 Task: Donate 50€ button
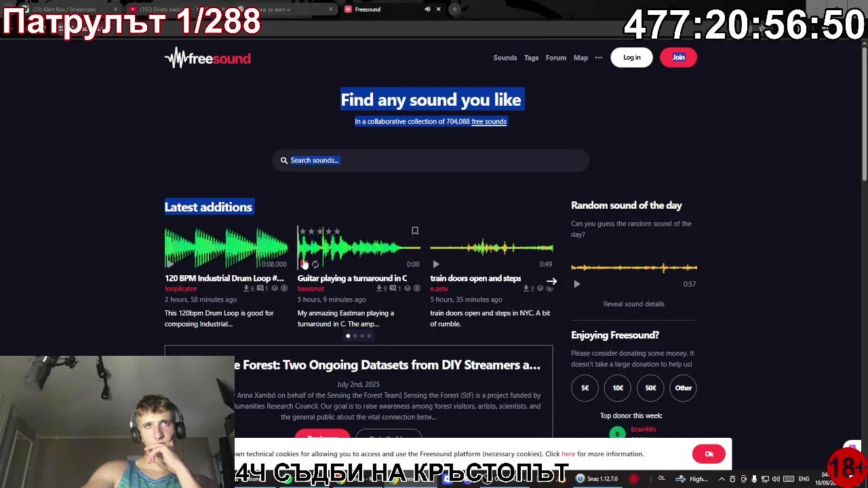650,388
